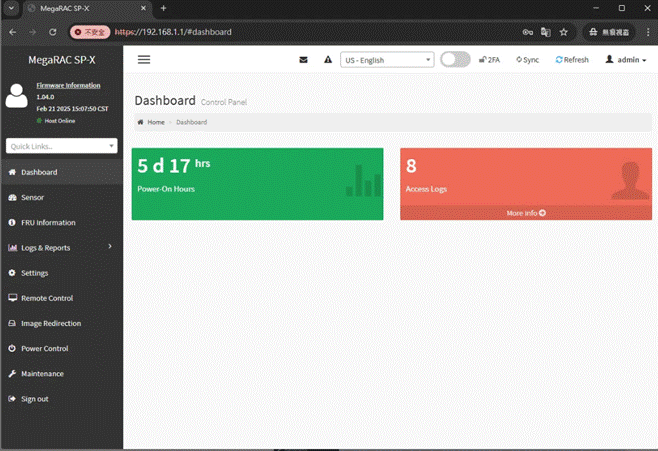This screenshot has width=658, height=451.
Task: Click the hamburger menu icon to collapse sidebar
Action: coord(144,60)
